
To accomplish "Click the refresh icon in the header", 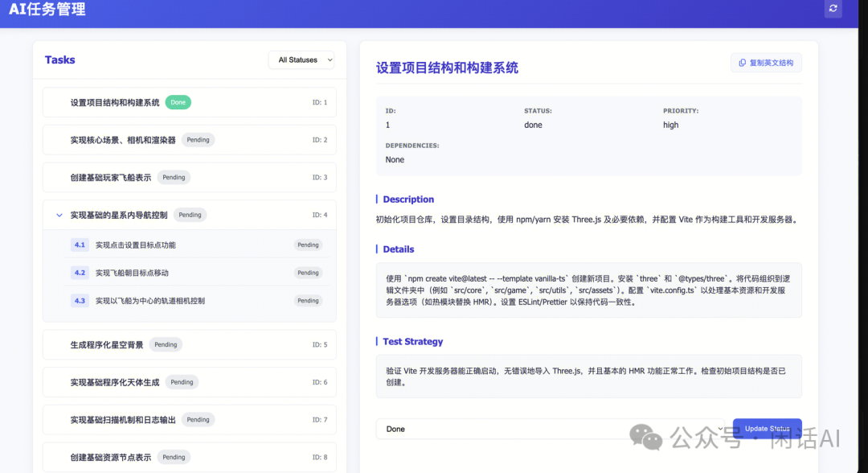I will click(x=833, y=9).
